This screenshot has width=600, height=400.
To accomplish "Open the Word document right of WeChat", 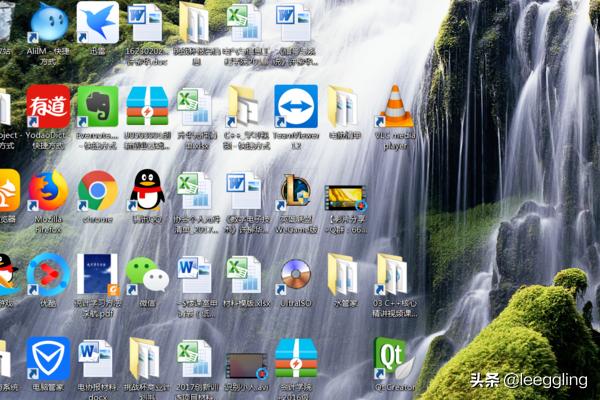I will (x=194, y=275).
